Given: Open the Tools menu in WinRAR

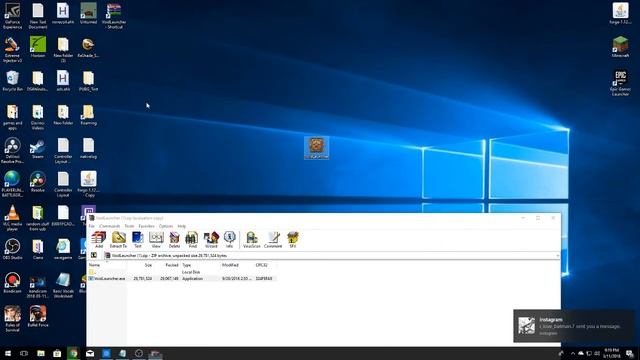Looking at the screenshot, I should click(x=129, y=226).
